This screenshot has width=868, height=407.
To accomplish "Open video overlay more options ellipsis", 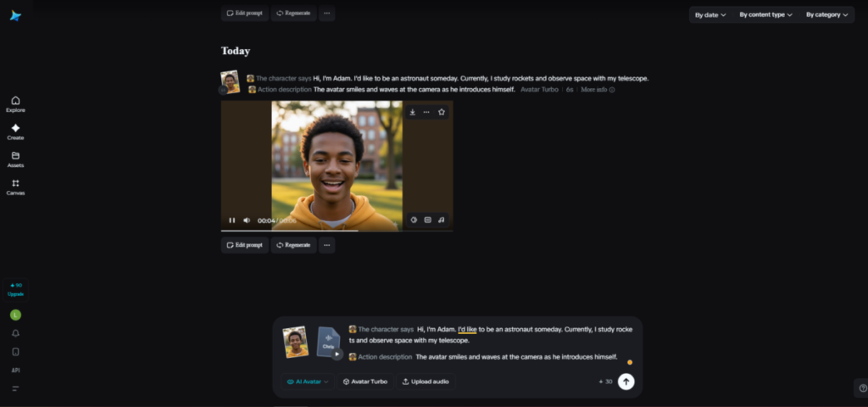I will (426, 112).
